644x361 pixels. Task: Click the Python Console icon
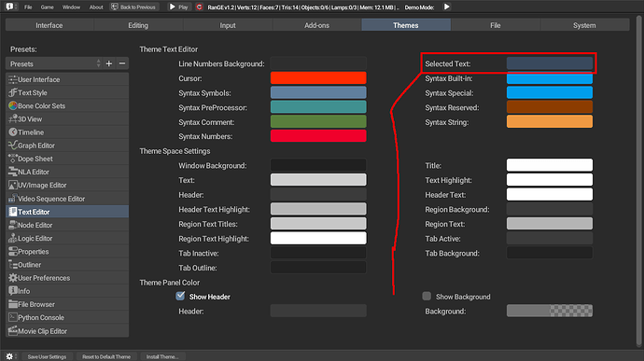click(x=13, y=317)
